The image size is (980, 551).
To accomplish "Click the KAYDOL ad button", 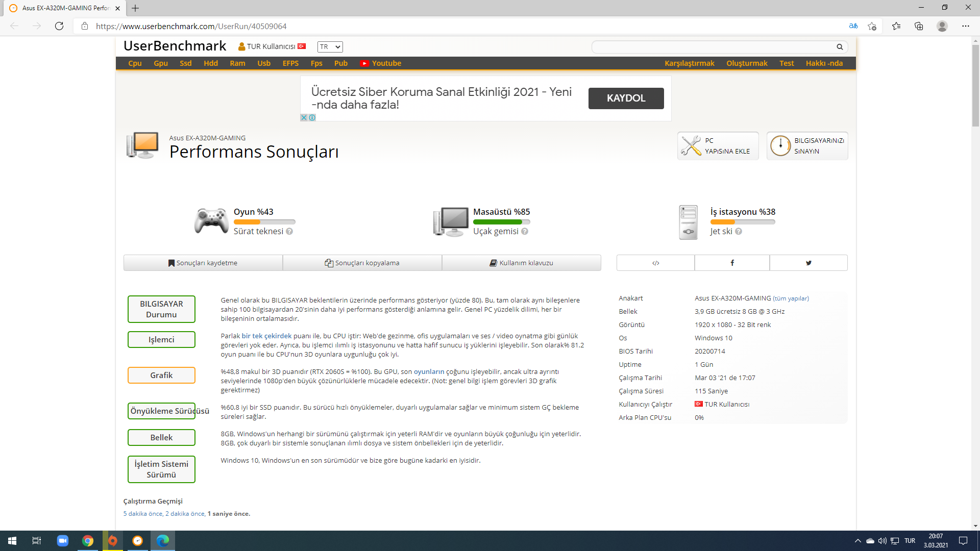I will [626, 98].
